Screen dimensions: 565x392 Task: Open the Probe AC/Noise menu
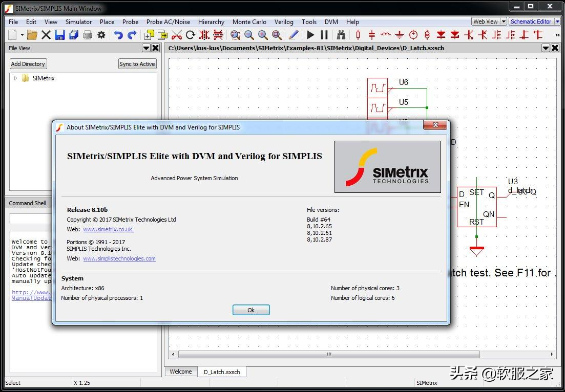[169, 22]
